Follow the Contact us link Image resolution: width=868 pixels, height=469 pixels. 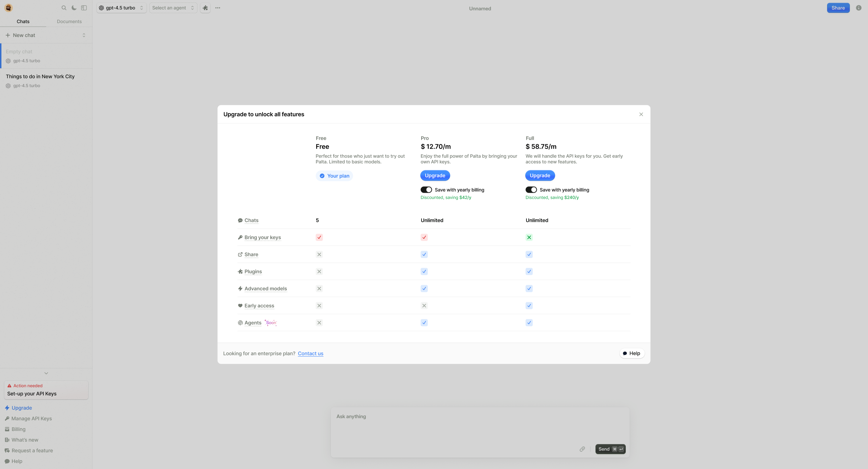coord(311,353)
